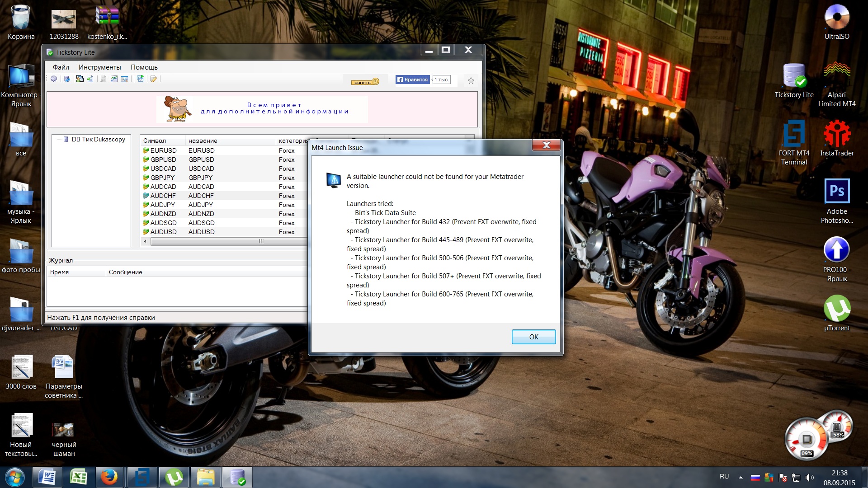Screen dimensions: 868x488
Task: Switch to Tickstory Lite taskbar button
Action: coord(237,478)
